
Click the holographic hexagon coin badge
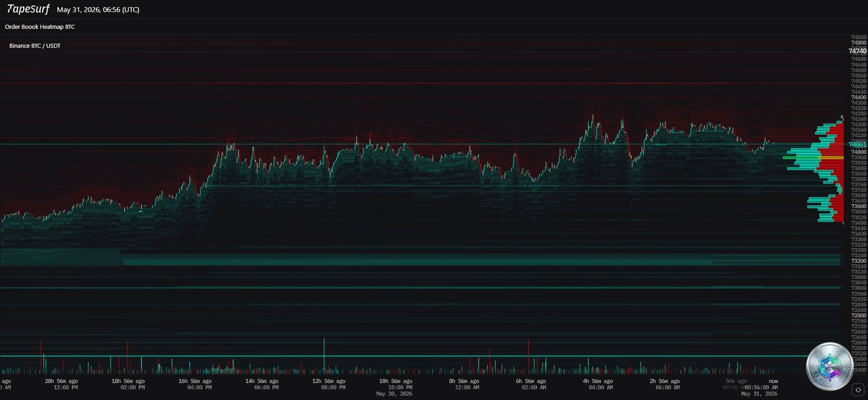point(830,366)
